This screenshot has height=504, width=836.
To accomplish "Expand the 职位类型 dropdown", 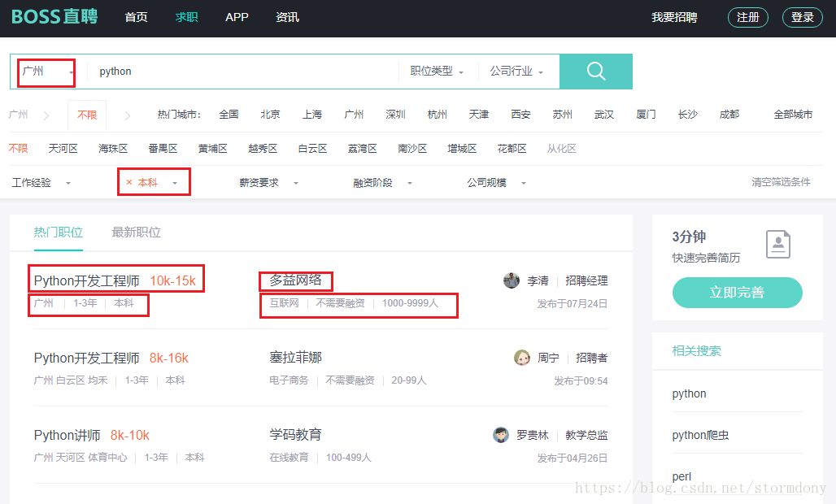I will coord(437,71).
